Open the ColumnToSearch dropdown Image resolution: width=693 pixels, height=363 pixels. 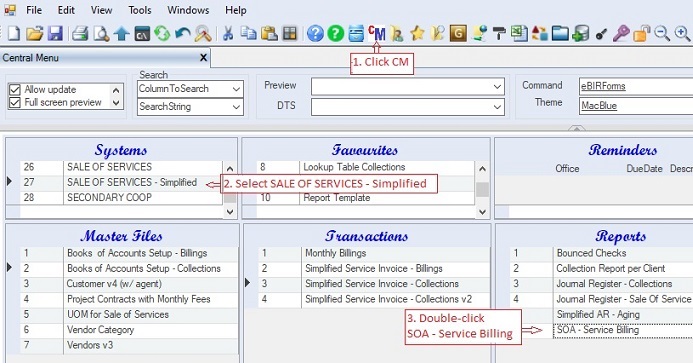click(x=190, y=89)
